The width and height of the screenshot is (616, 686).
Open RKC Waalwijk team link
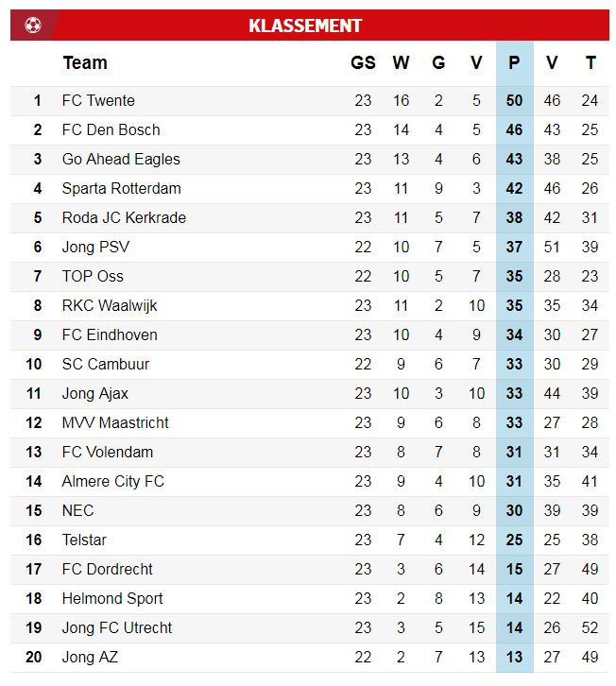coord(110,306)
